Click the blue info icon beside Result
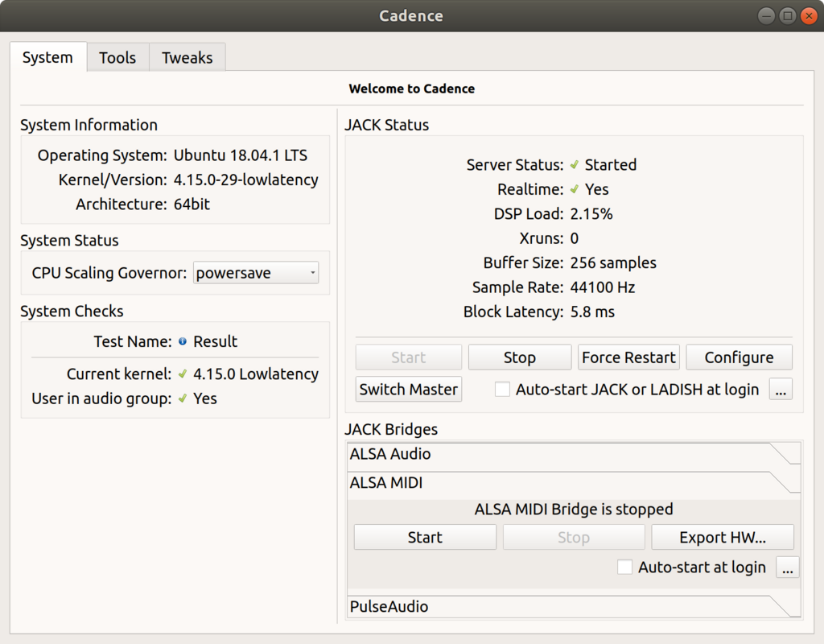Image resolution: width=824 pixels, height=644 pixels. point(183,341)
